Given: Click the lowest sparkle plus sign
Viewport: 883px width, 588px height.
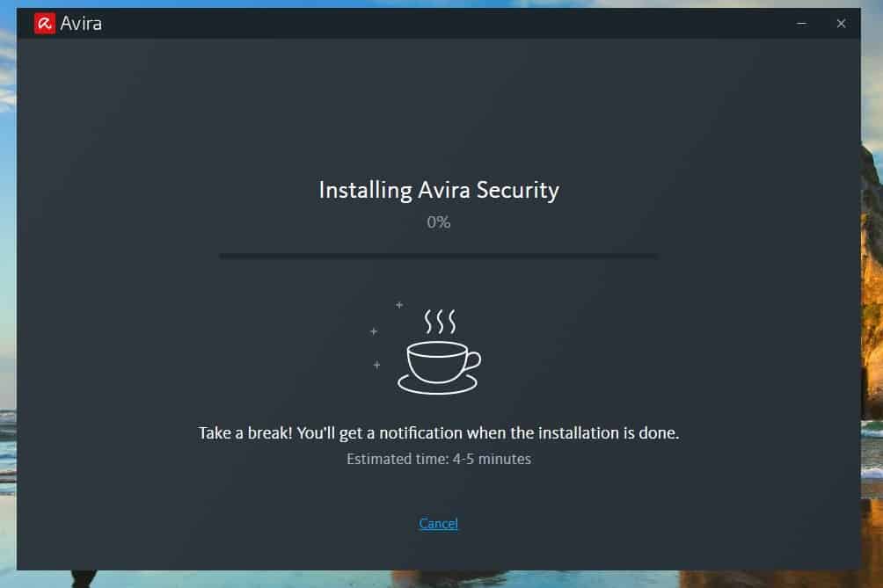Looking at the screenshot, I should [x=376, y=364].
